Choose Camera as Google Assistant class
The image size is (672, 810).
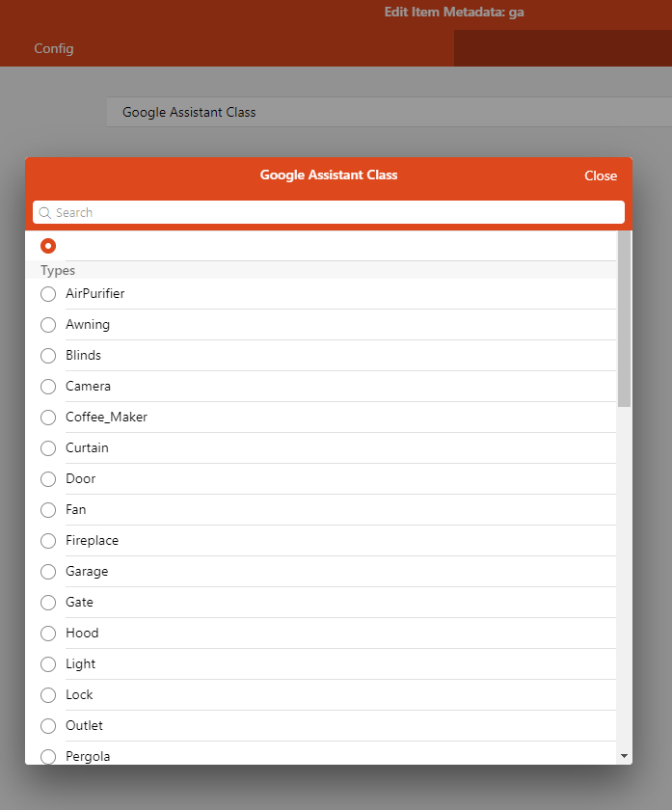pos(48,387)
